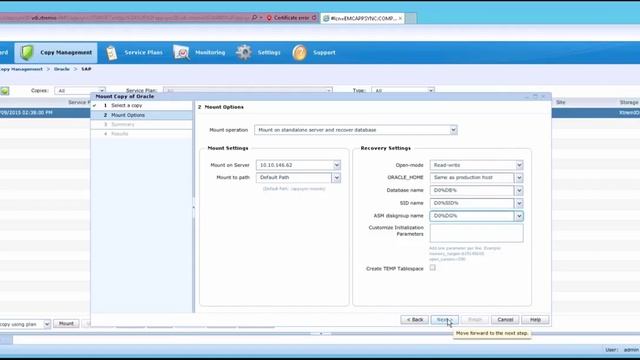Click the SAP breadcrumb text

point(86,69)
